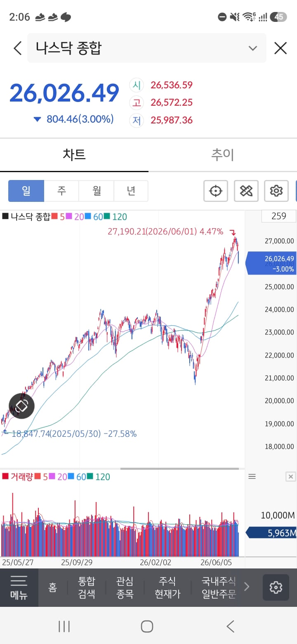The width and height of the screenshot is (297, 644).
Task: Expand bottom bar with right chevron
Action: tap(247, 587)
